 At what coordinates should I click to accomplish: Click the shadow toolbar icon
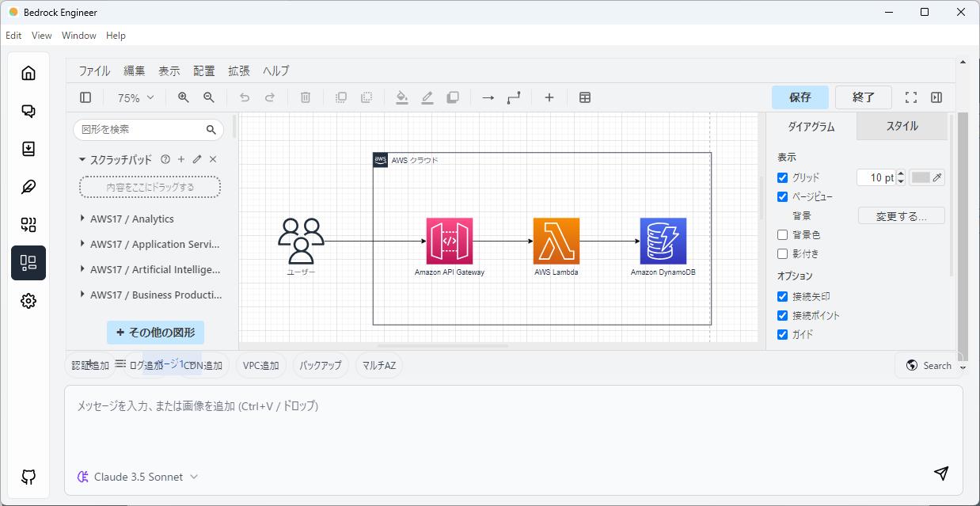click(453, 97)
